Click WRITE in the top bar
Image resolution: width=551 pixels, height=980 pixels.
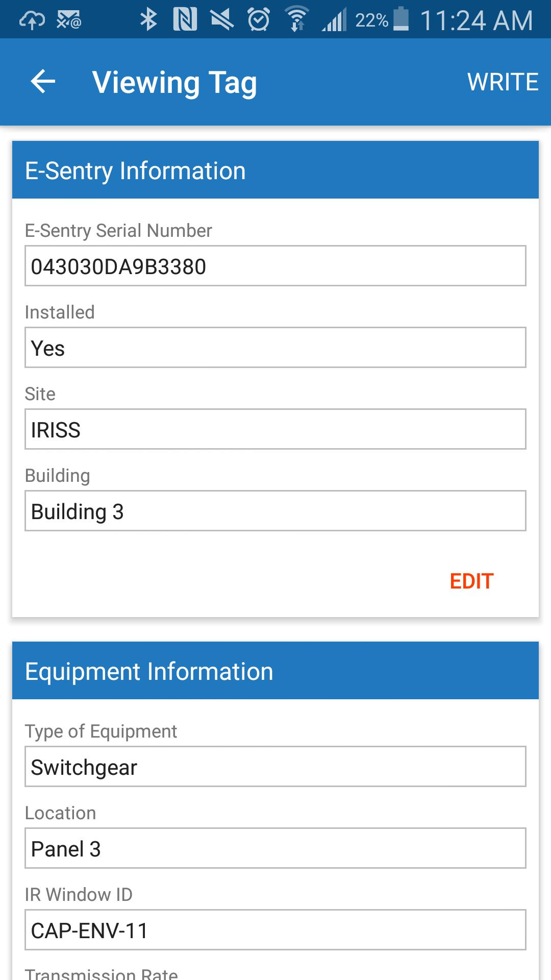click(503, 82)
